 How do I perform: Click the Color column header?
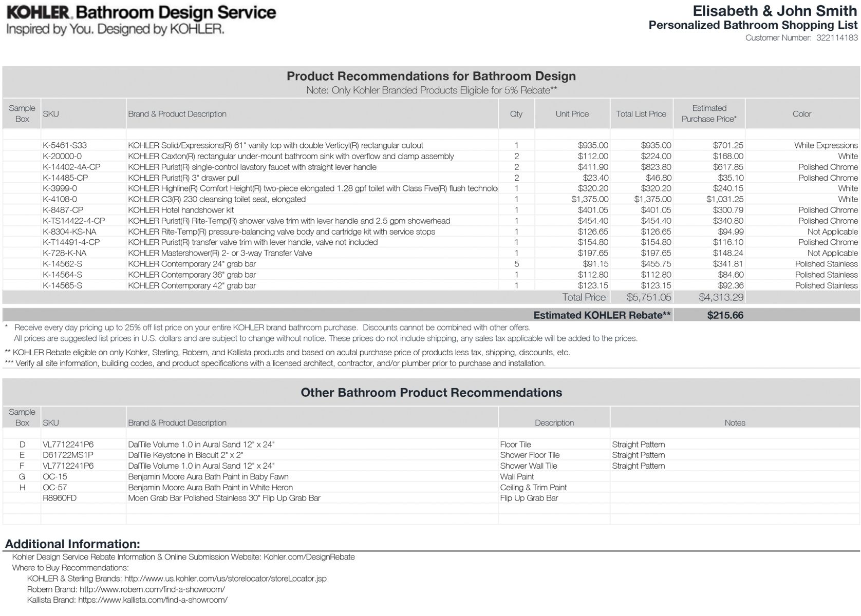pyautogui.click(x=801, y=114)
